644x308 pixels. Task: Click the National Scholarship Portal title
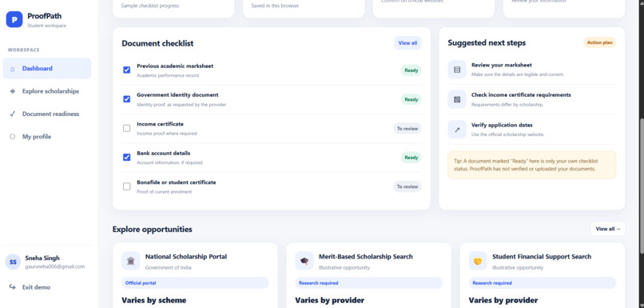pyautogui.click(x=186, y=257)
